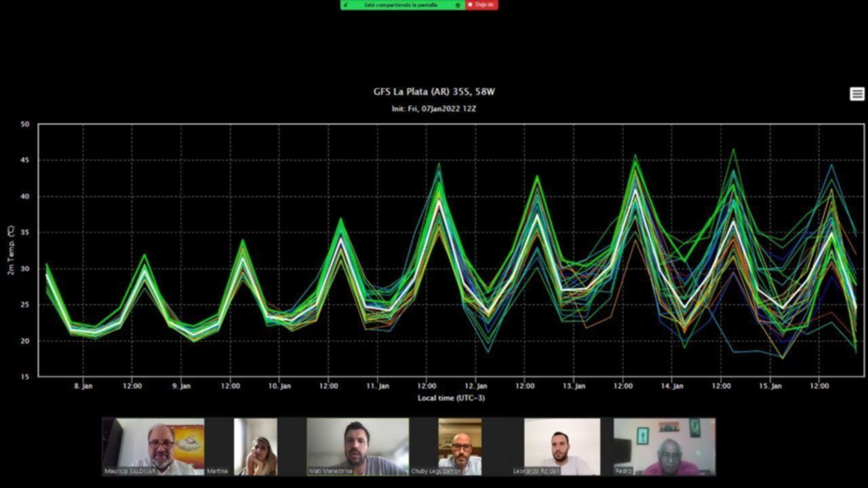Select Mauricio Saldivar's video thumbnail

click(153, 446)
